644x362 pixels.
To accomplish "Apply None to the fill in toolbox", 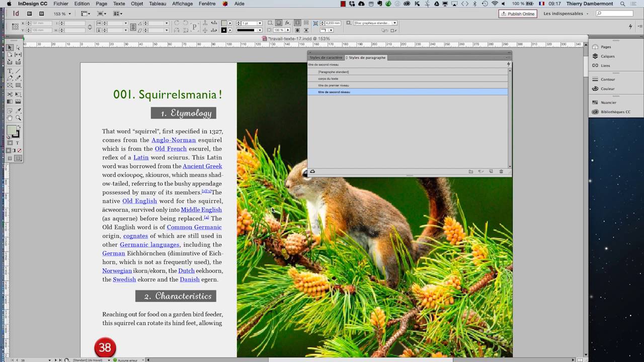I will [20, 150].
